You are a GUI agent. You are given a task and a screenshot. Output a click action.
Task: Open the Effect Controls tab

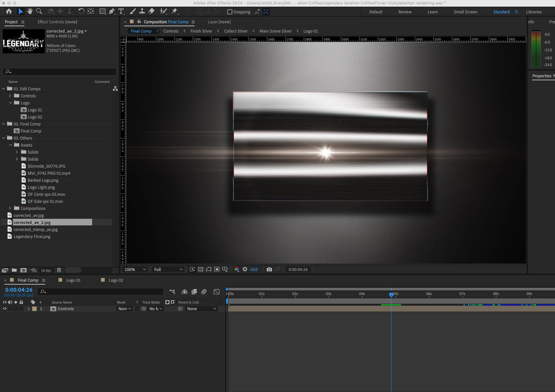(57, 22)
